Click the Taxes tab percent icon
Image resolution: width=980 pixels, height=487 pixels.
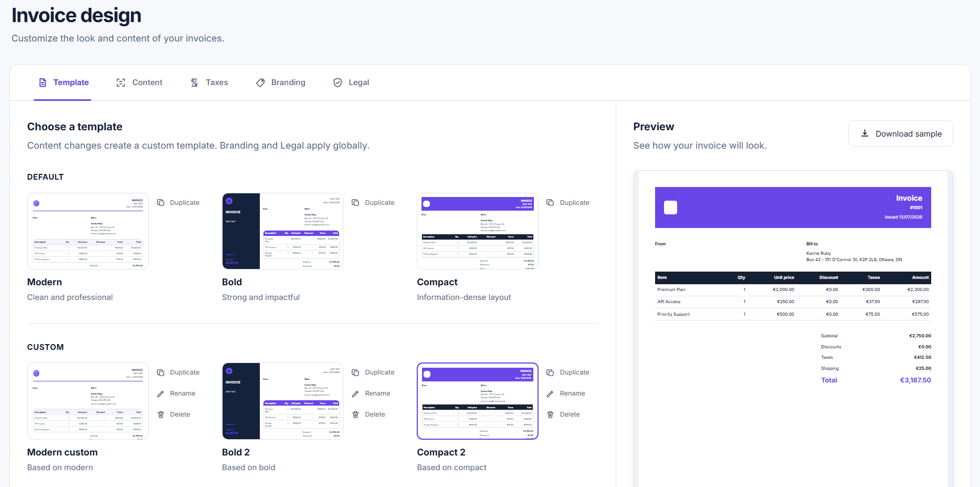194,82
